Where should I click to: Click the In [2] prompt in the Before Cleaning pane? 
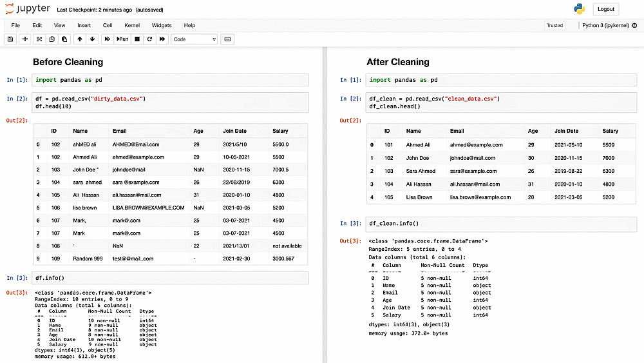(17, 99)
